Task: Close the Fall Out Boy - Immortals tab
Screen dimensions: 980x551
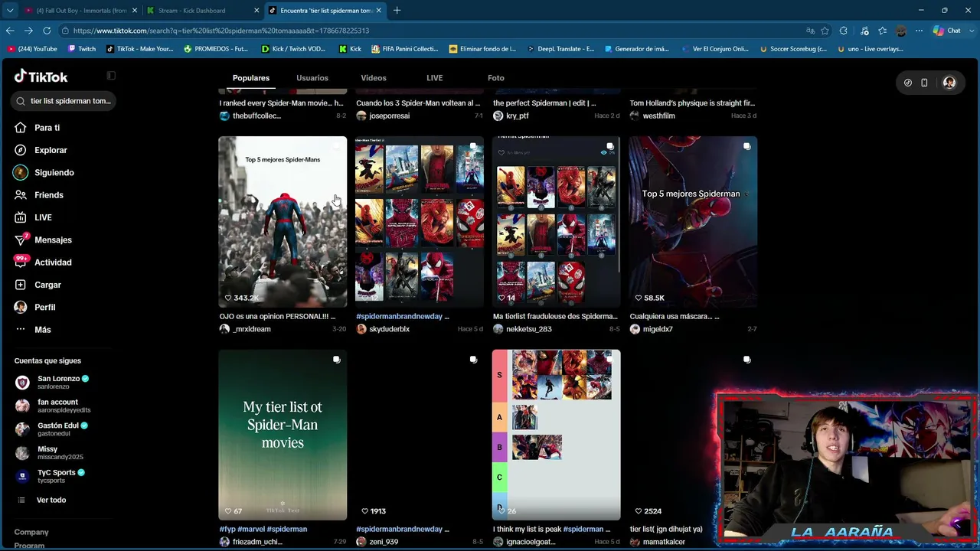Action: (x=135, y=11)
